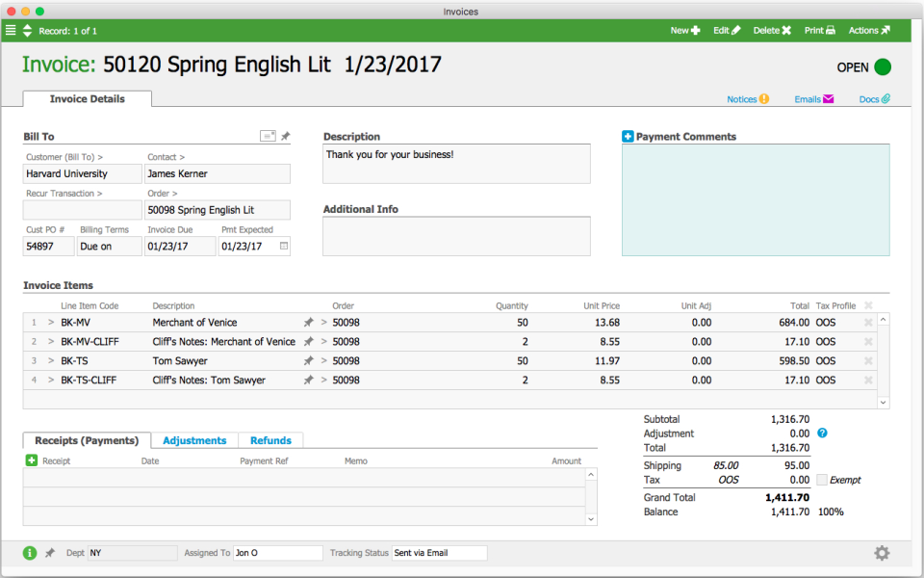Viewport: 924px width, 578px height.
Task: Open the Emails link
Action: click(813, 99)
